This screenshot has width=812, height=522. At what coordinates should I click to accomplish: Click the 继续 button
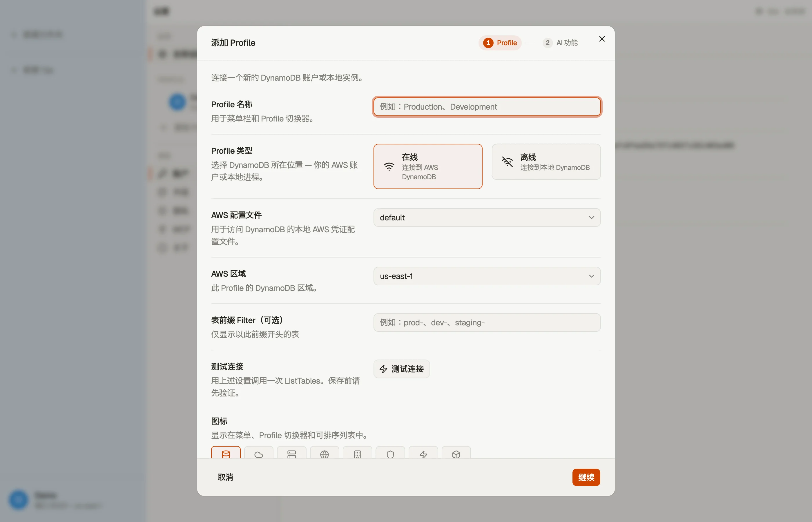(586, 477)
